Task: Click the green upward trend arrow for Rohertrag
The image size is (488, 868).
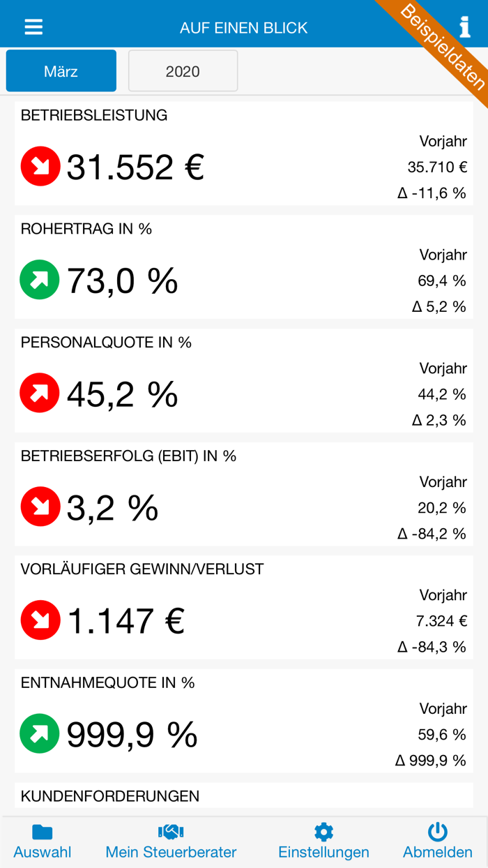Action: pos(40,280)
